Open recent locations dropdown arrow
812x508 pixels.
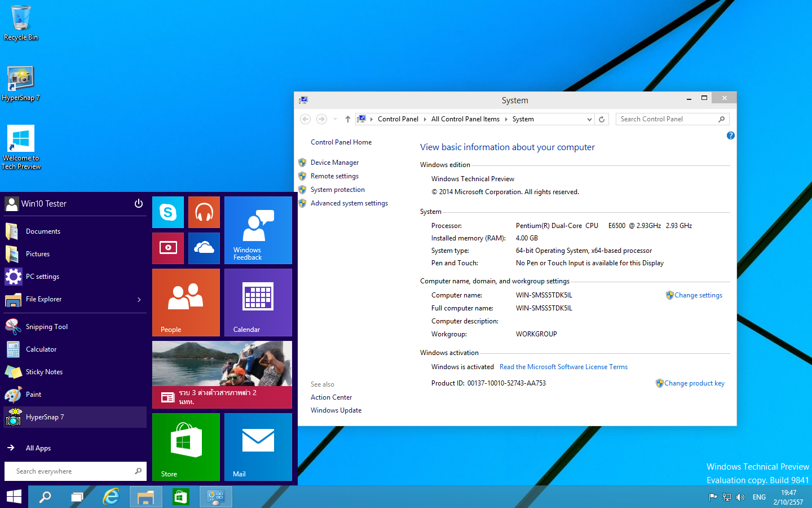click(335, 119)
